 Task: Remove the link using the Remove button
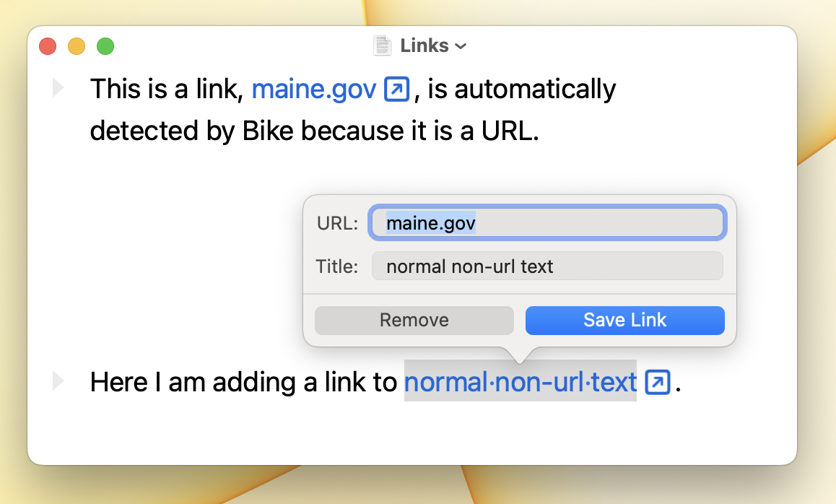tap(414, 320)
